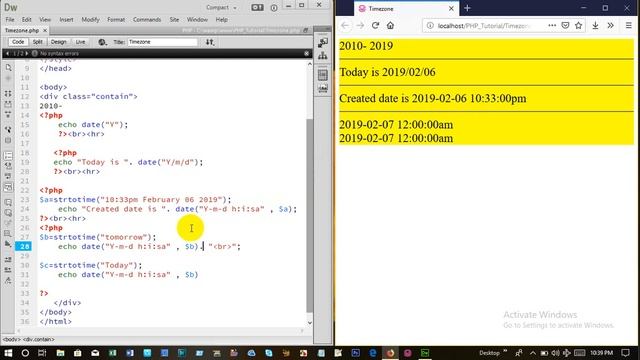Viewport: 640px width, 360px height.
Task: Bookmark this page with the star icon
Action: pos(578,25)
